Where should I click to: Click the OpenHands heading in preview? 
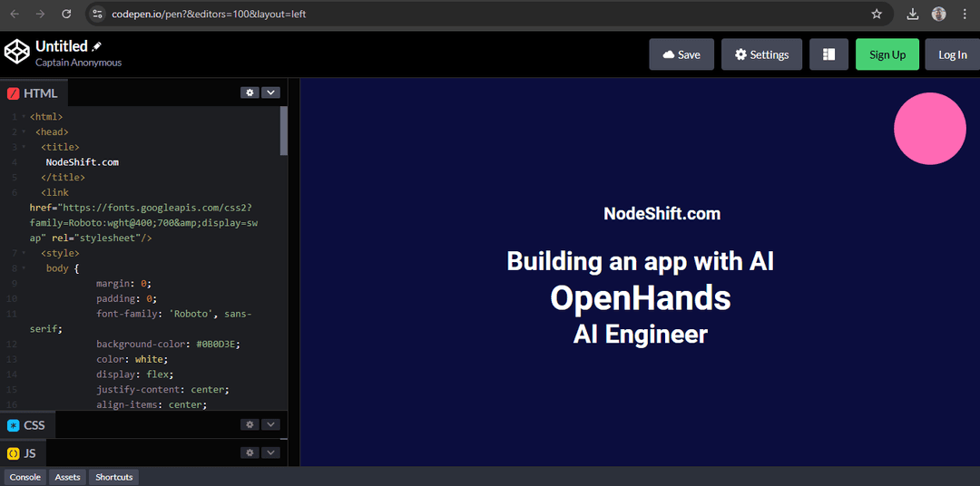point(640,298)
